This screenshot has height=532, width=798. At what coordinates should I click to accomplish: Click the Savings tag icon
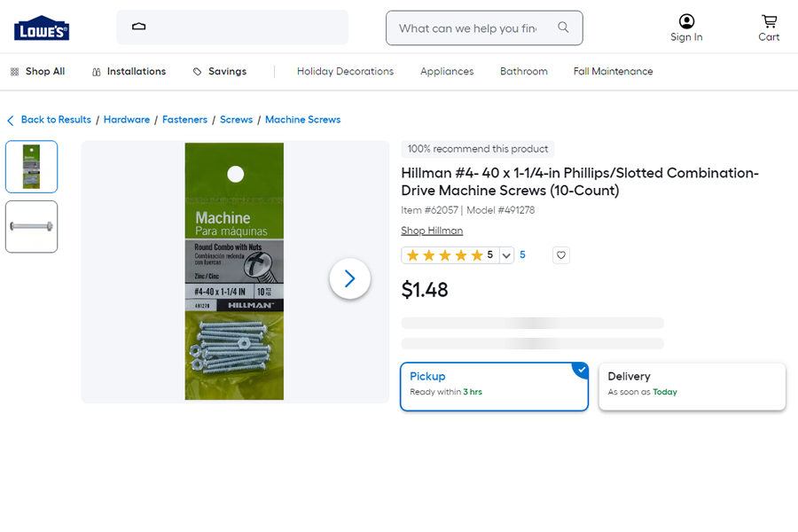[x=198, y=72]
